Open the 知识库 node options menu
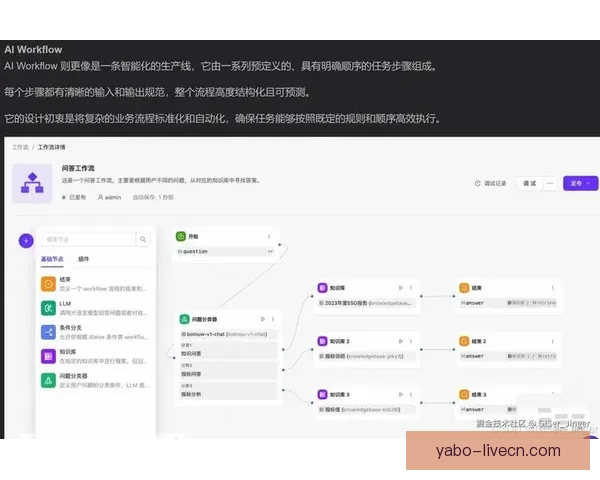Screen dimensions: 600x480 click(x=411, y=287)
